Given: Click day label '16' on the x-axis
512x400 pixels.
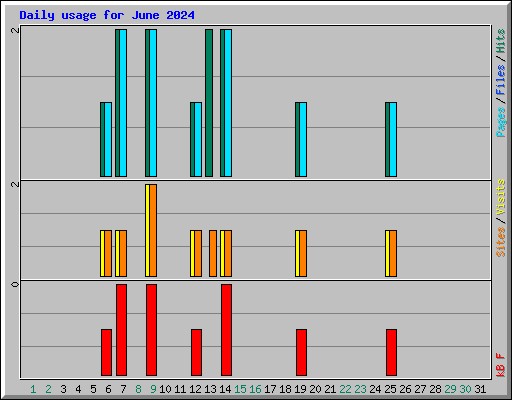Looking at the screenshot, I should (x=255, y=389).
